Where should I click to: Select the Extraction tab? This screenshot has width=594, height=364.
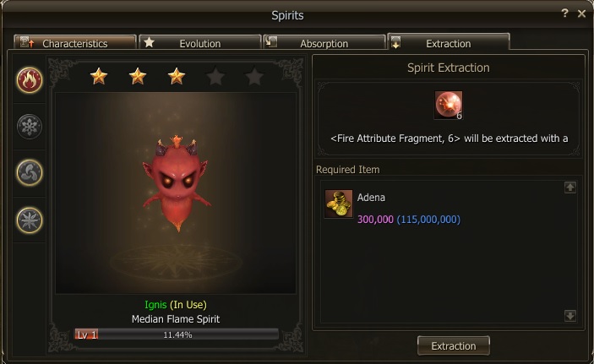449,41
